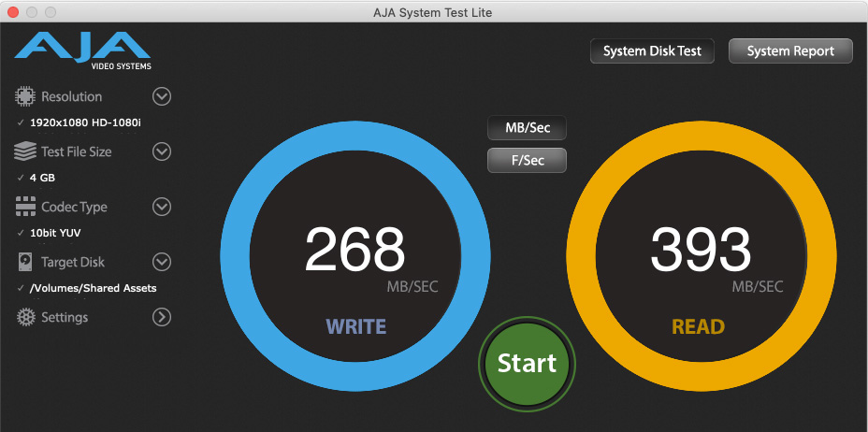This screenshot has height=432, width=868.
Task: Start the disk speed test
Action: [x=527, y=364]
